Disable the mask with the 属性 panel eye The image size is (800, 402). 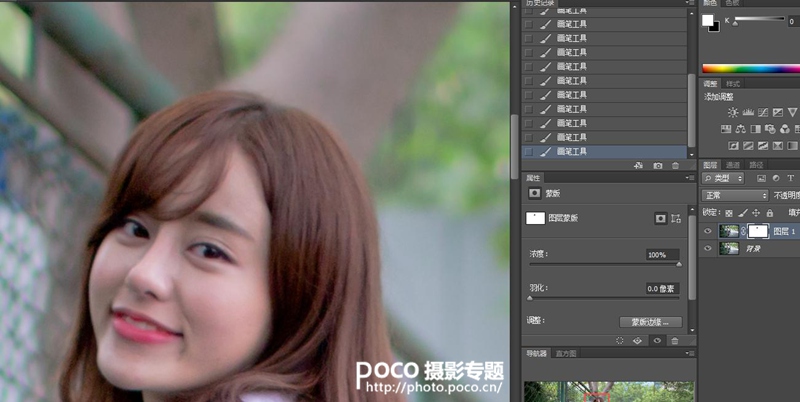657,341
